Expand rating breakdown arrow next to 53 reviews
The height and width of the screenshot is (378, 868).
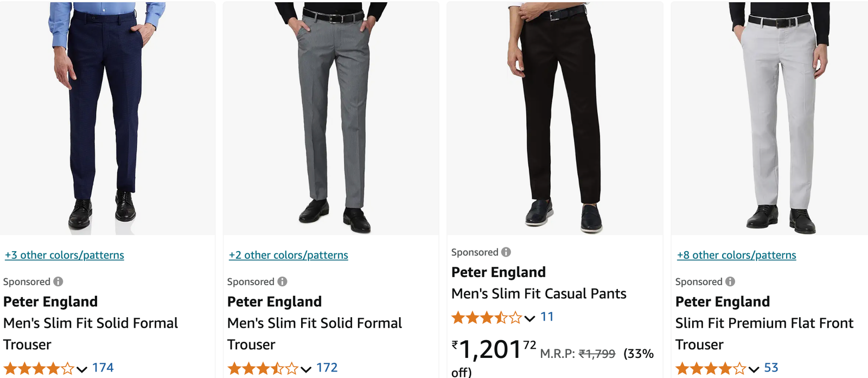tap(754, 369)
